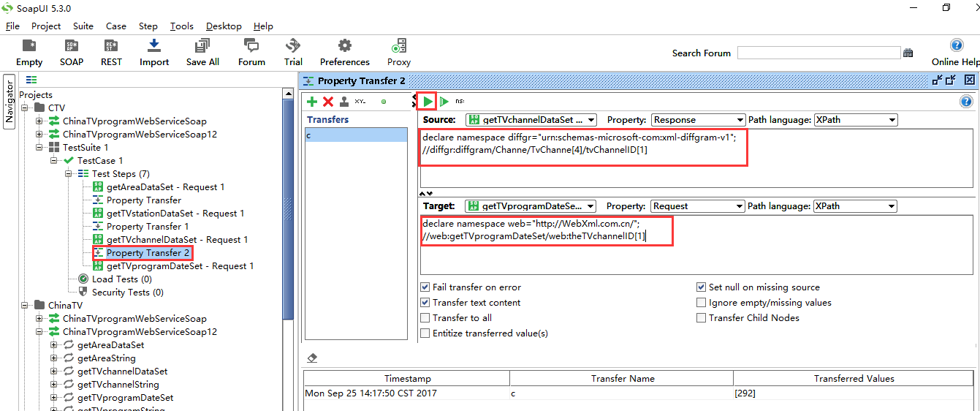Select getTVprogramDateSet - Request 1 test step
This screenshot has height=411, width=980.
pos(180,266)
